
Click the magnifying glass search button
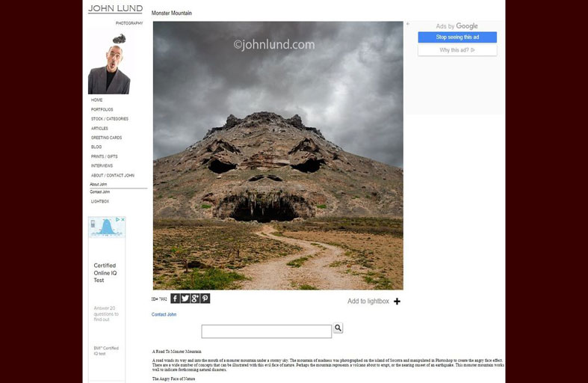click(338, 328)
